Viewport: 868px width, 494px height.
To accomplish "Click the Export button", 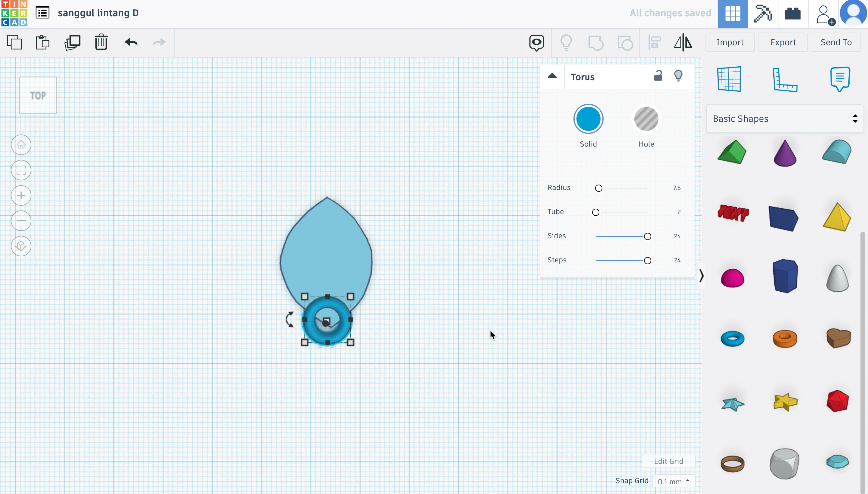I will (783, 43).
